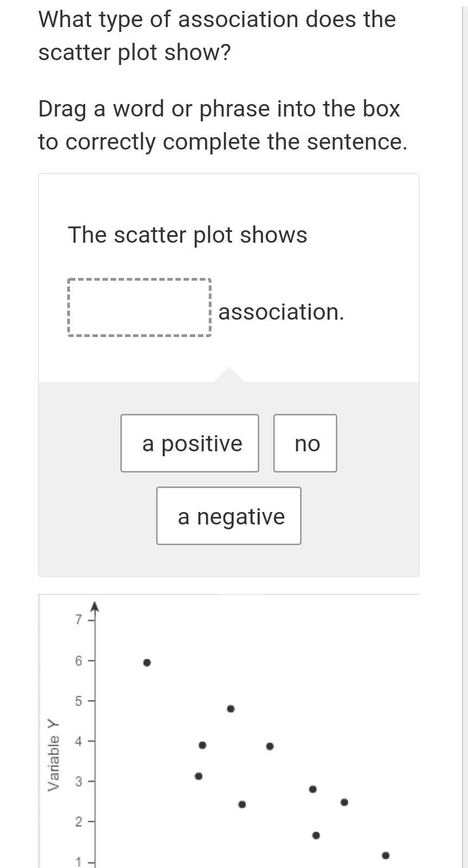Click the "Variable Y" axis label
The height and width of the screenshot is (868, 468).
[53, 755]
